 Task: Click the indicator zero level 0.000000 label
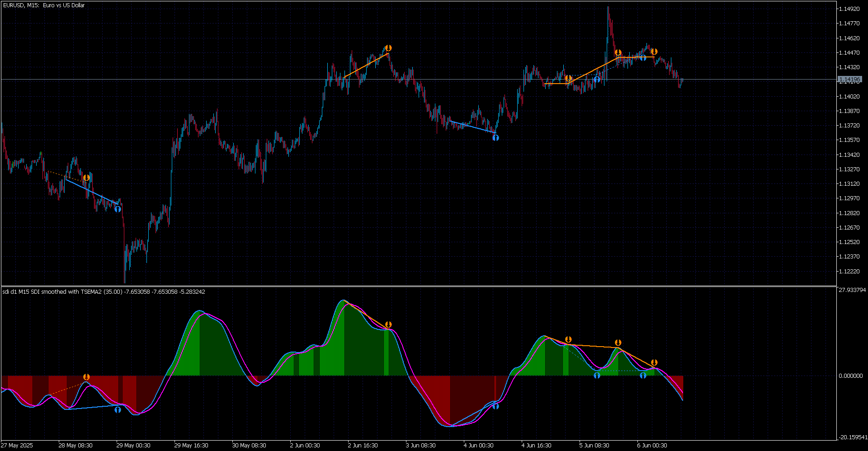850,376
